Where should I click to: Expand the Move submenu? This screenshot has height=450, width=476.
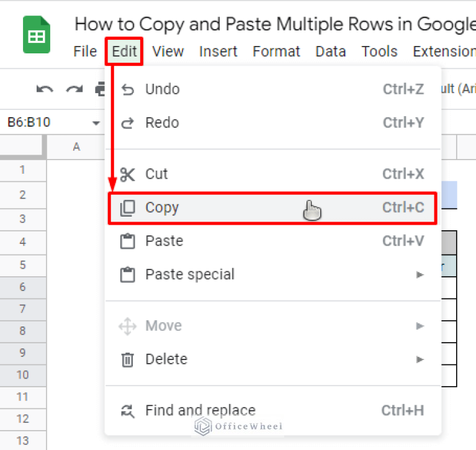[x=273, y=326]
